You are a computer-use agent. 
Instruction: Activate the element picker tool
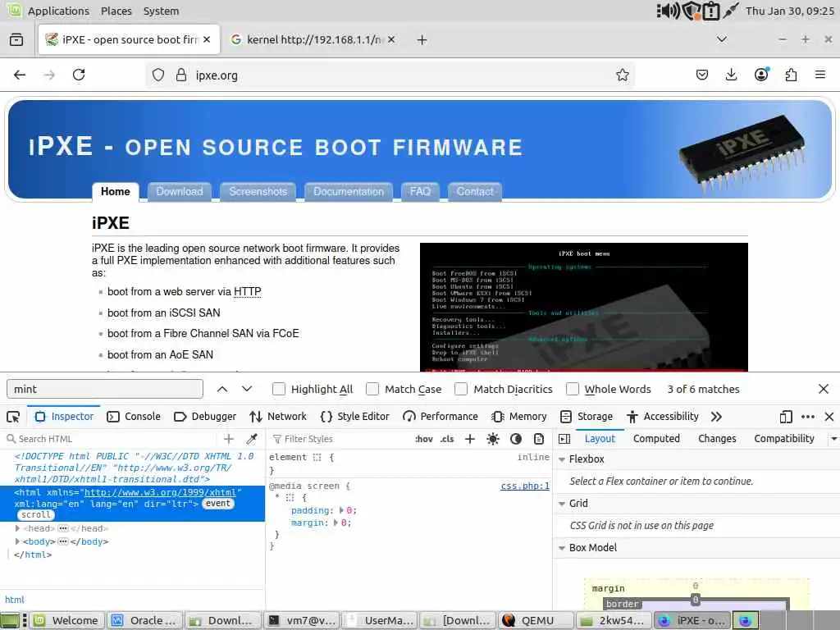13,417
